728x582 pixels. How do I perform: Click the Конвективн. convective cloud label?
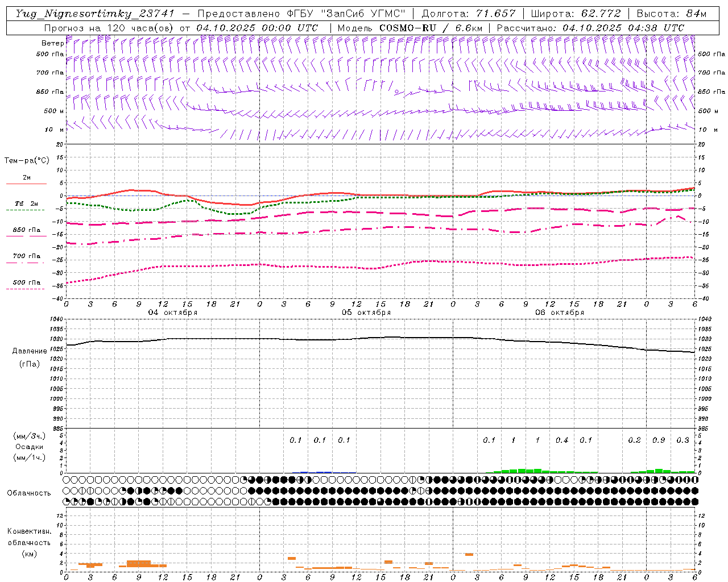(x=29, y=531)
